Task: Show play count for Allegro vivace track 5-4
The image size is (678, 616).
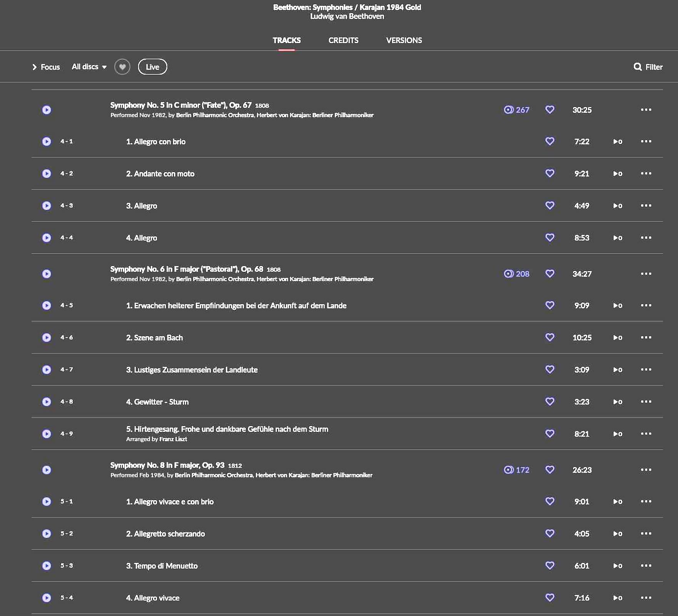Action: click(x=618, y=598)
